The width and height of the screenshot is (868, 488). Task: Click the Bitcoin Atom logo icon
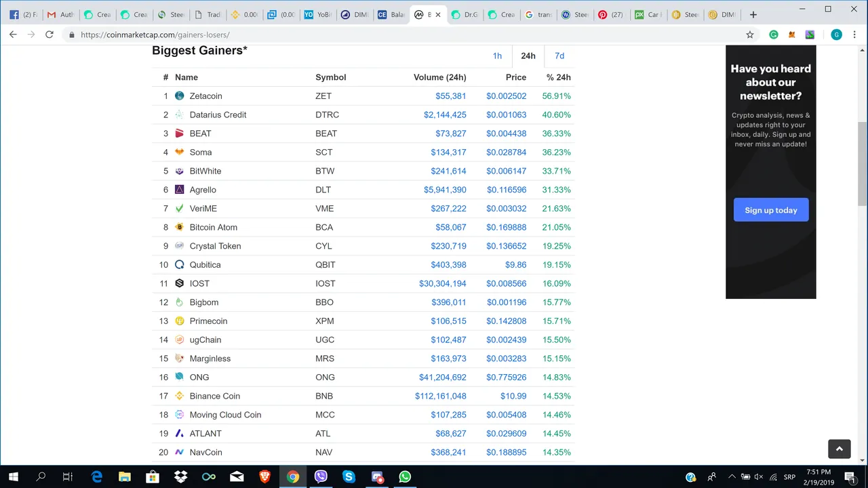pyautogui.click(x=180, y=227)
